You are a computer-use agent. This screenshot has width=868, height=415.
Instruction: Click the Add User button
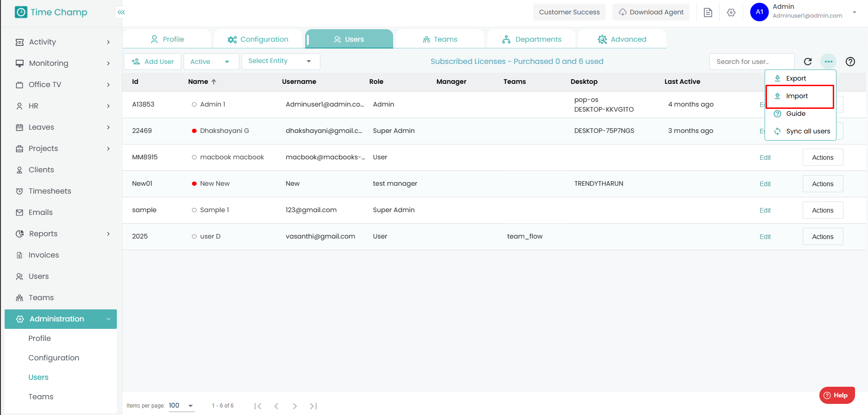[153, 62]
